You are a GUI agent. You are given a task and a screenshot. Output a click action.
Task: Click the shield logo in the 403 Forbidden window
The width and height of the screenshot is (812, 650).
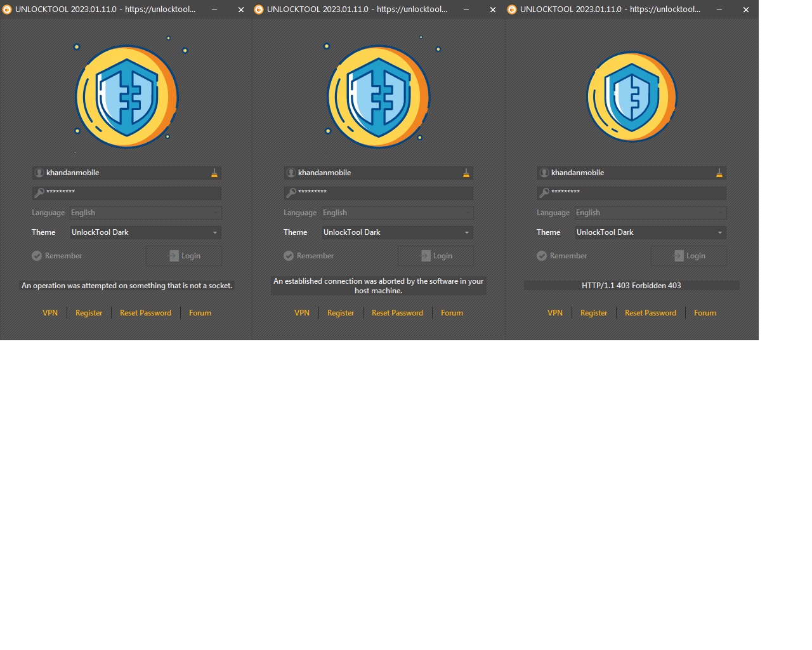coord(632,96)
